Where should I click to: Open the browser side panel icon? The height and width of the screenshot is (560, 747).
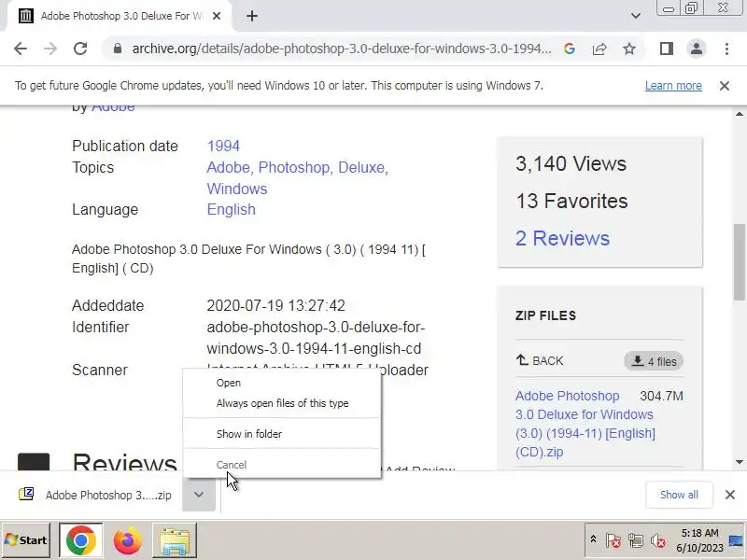coord(667,49)
